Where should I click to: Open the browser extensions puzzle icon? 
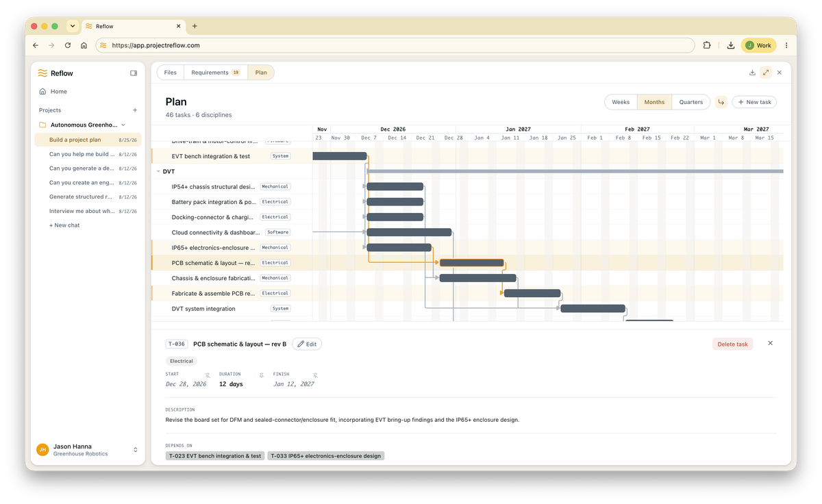707,45
